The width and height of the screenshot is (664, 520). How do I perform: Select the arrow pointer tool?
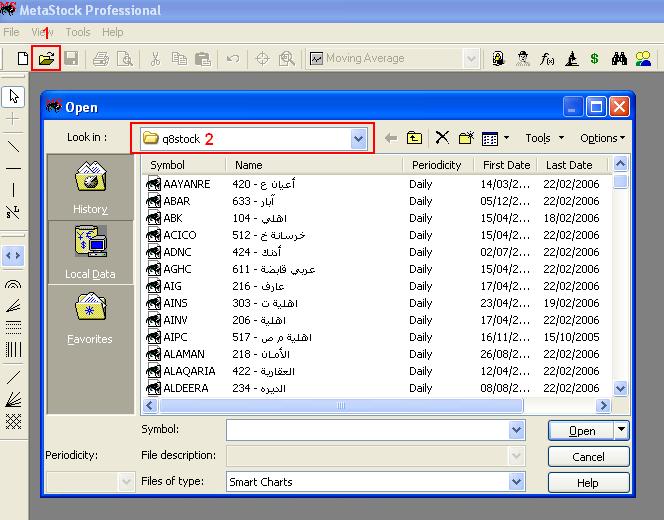pyautogui.click(x=14, y=97)
